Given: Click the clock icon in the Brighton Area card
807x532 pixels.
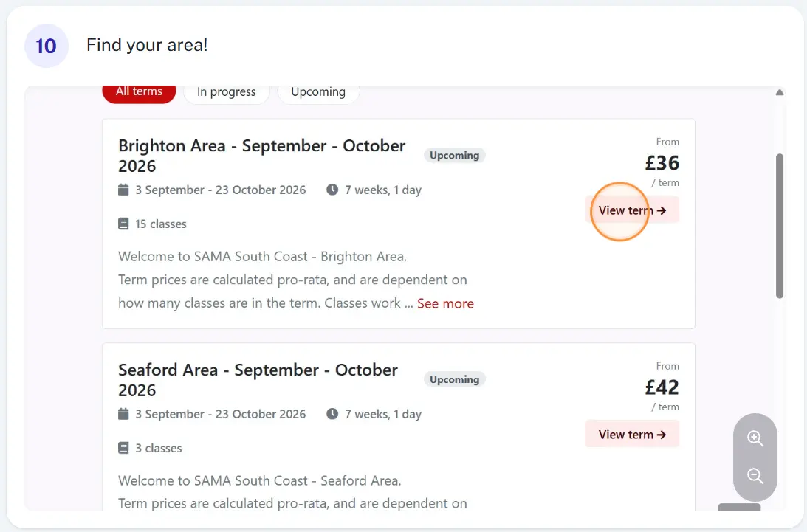Looking at the screenshot, I should click(332, 190).
